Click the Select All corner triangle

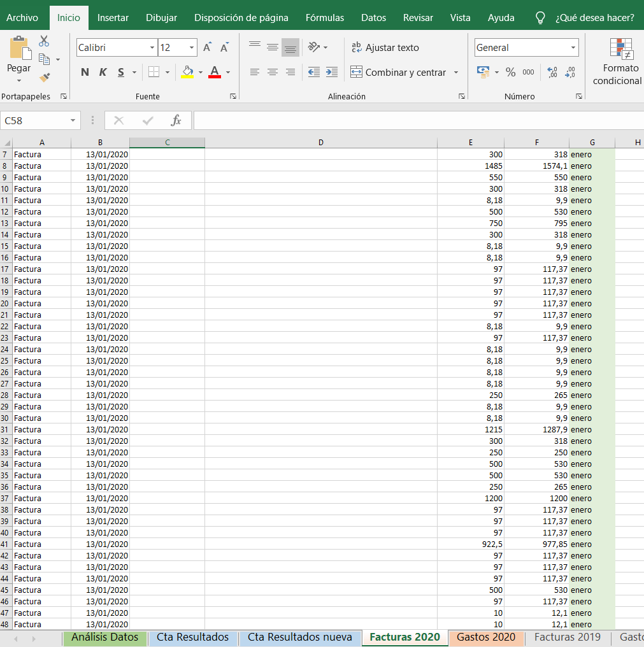point(6,143)
